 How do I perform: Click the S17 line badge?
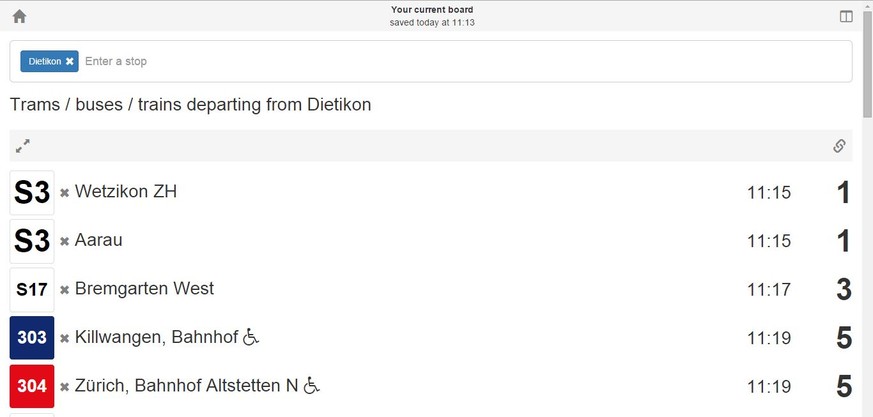(x=32, y=290)
